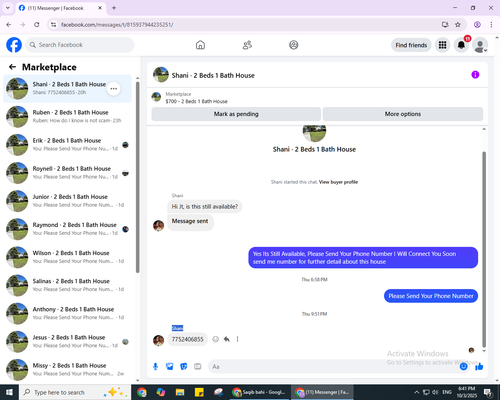Open the account profile menu
500x400 pixels.
click(480, 45)
